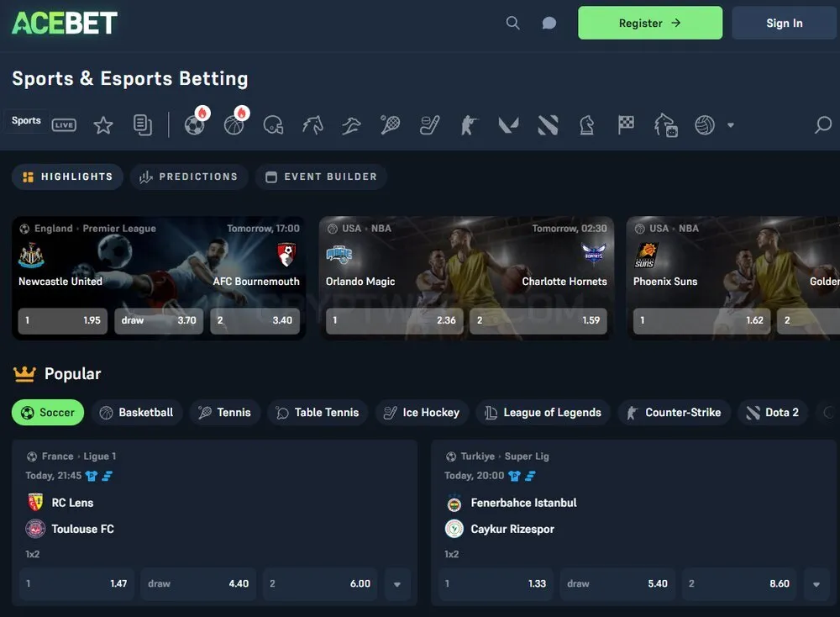Select the Soccer popular filter chip
The height and width of the screenshot is (617, 840).
pos(48,412)
